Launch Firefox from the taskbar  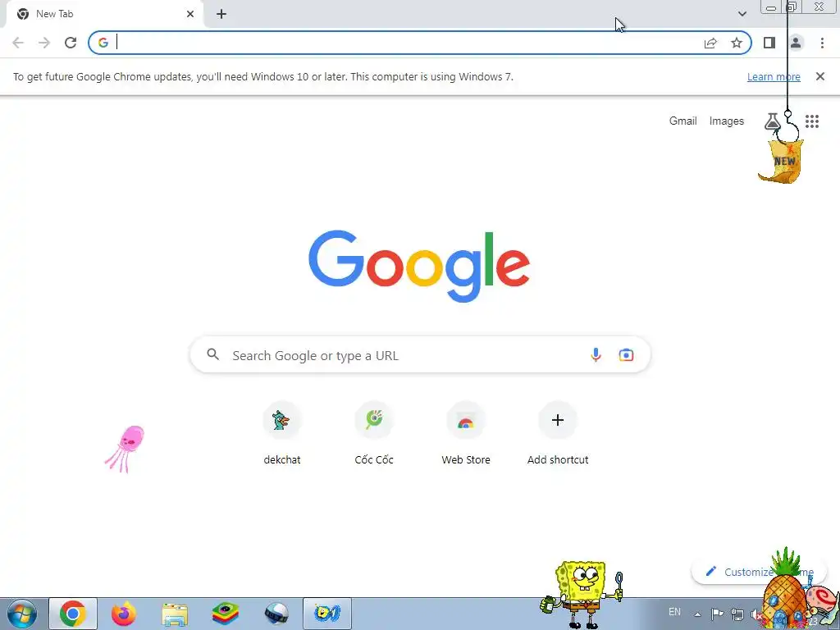point(124,614)
